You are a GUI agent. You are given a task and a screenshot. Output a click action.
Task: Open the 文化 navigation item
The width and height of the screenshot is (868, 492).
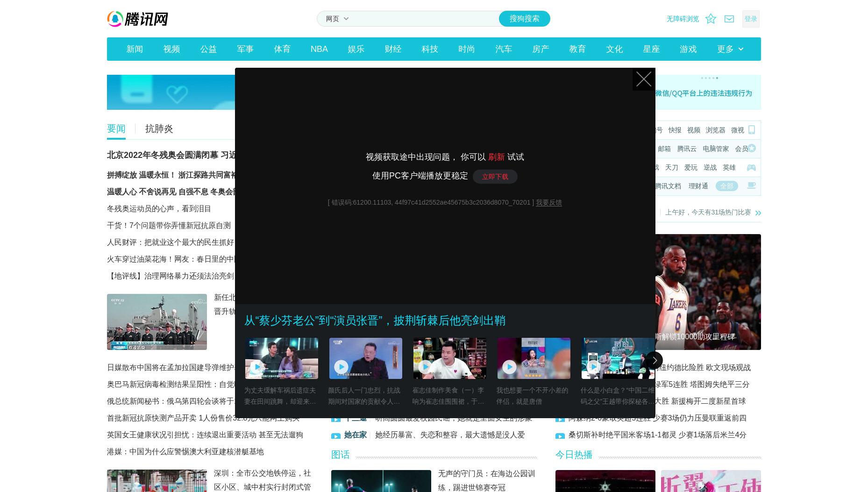(614, 49)
